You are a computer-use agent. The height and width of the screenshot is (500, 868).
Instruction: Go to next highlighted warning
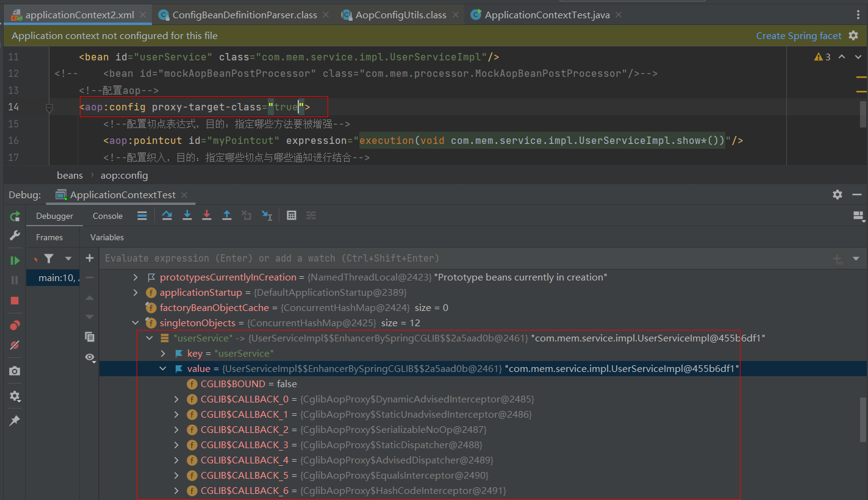pos(857,57)
